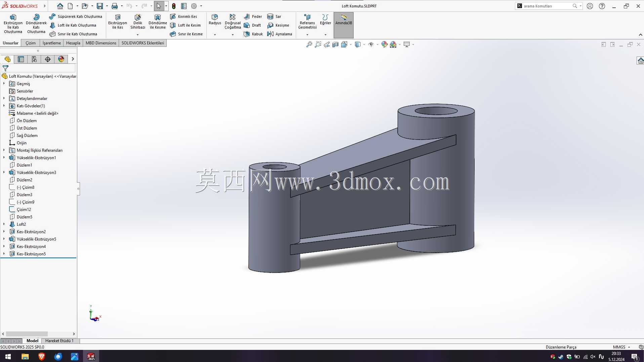Image resolution: width=644 pixels, height=362 pixels.
Task: Open the section view tool
Action: [335, 44]
